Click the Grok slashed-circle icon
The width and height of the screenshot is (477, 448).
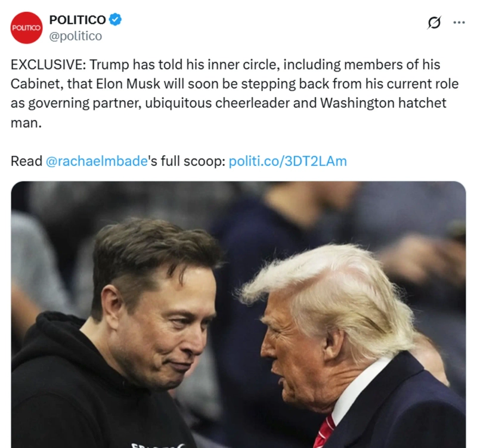click(x=434, y=22)
